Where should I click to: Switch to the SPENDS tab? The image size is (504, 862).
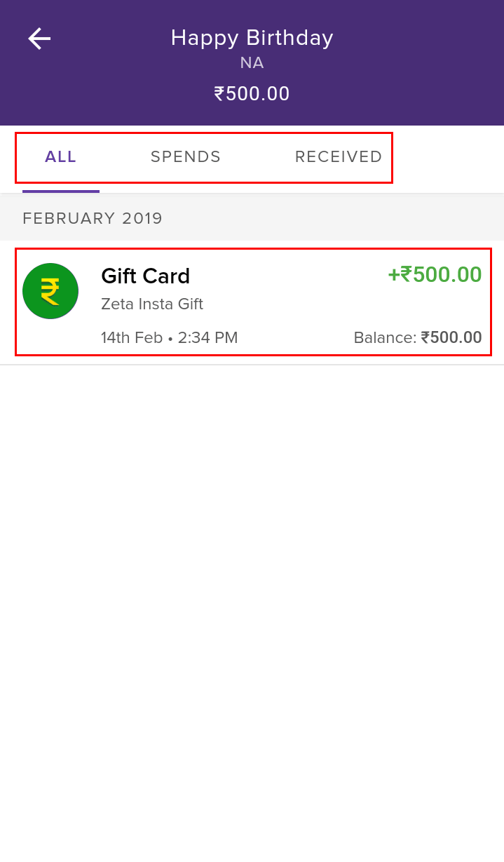pos(186,157)
